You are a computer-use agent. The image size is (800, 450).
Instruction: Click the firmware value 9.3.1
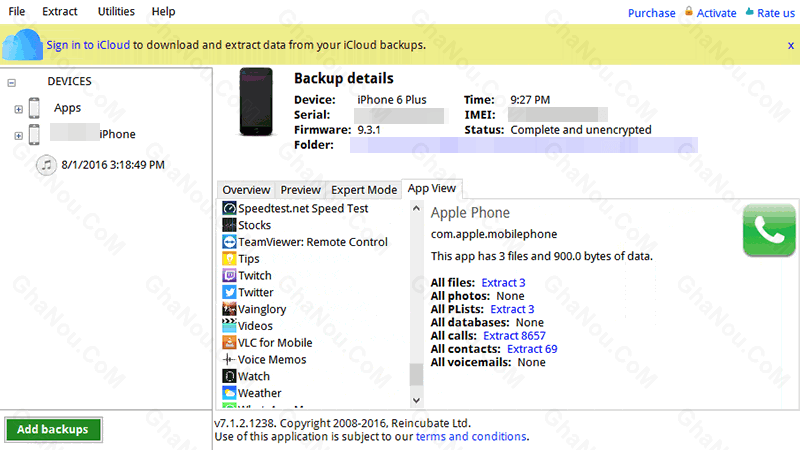coord(369,130)
